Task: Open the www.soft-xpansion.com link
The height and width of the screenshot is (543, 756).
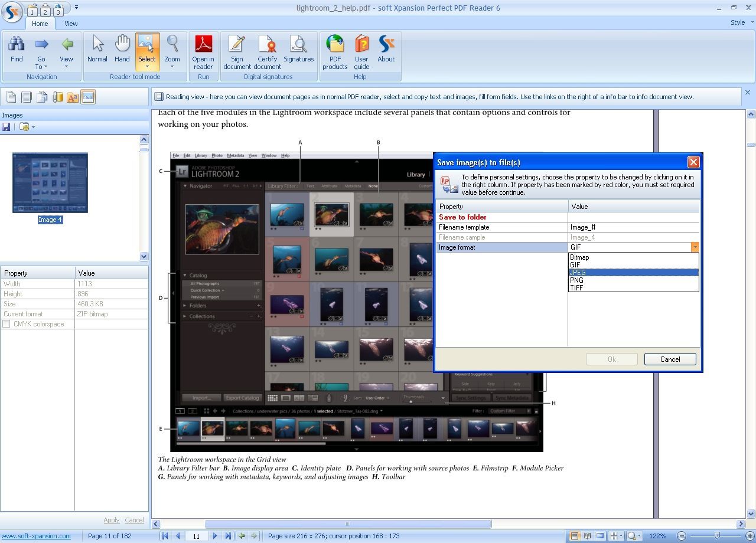Action: [36, 536]
